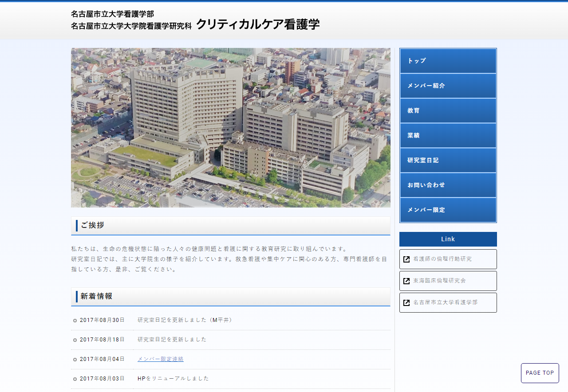Click the external-link icon beside 名古屋市立大学看護学部
The width and height of the screenshot is (568, 392).
tap(406, 303)
